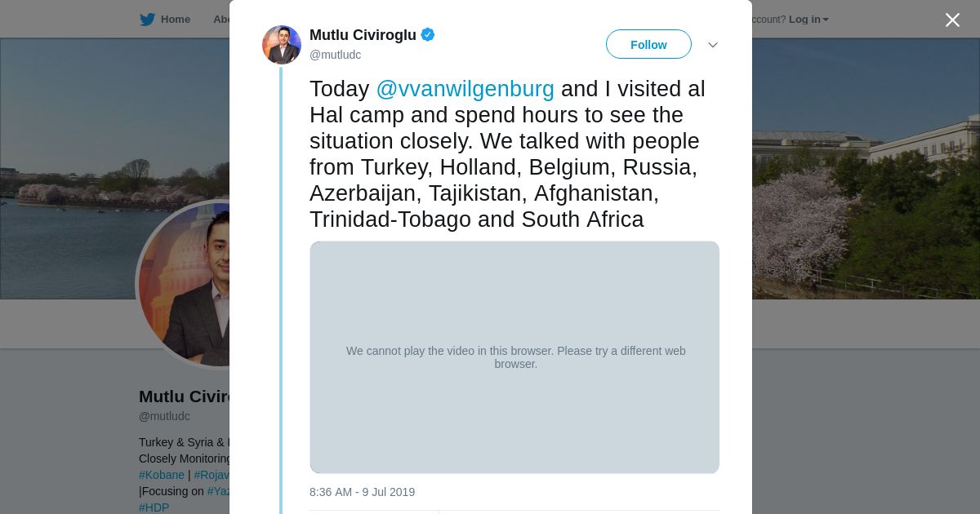Screen dimensions: 980x514
Task: Expand the Log in dropdown
Action: point(808,20)
